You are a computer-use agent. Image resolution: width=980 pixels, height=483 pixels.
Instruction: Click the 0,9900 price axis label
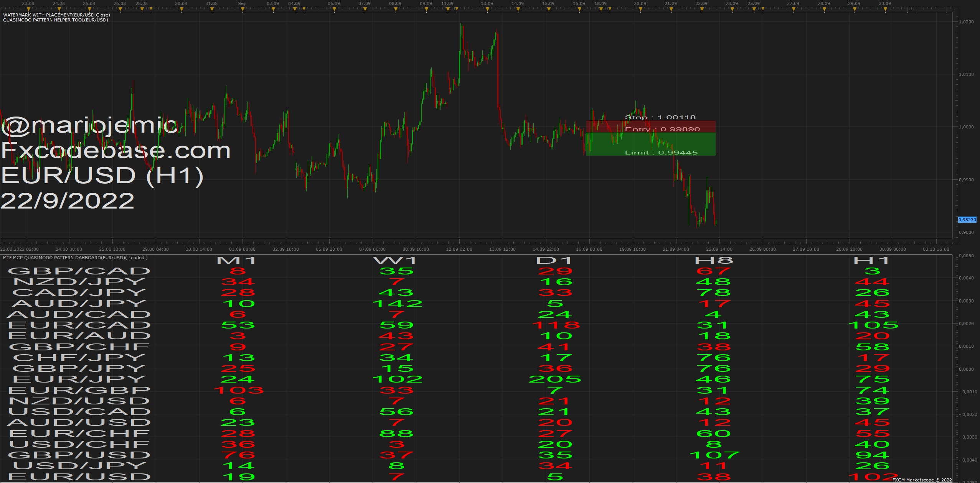[x=966, y=180]
